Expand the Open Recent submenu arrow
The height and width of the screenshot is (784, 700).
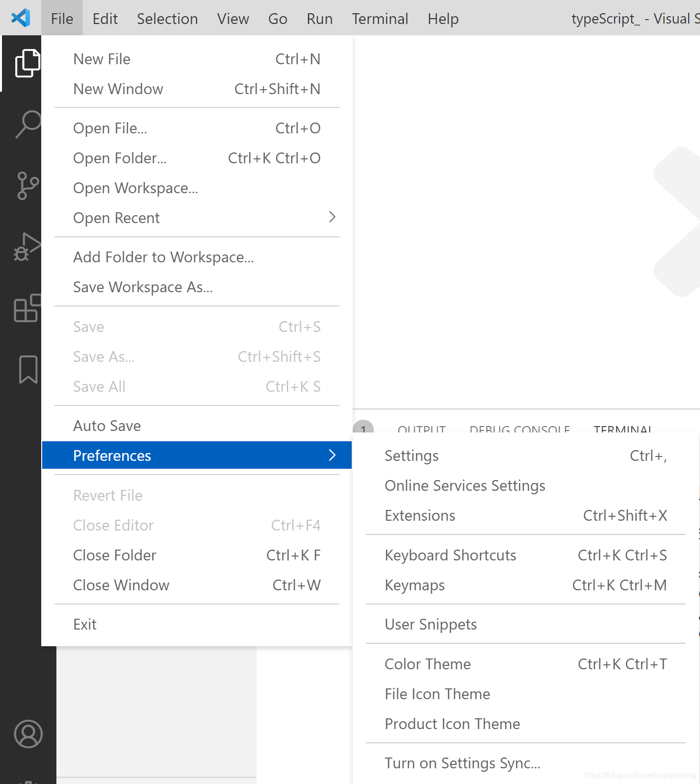pyautogui.click(x=332, y=217)
